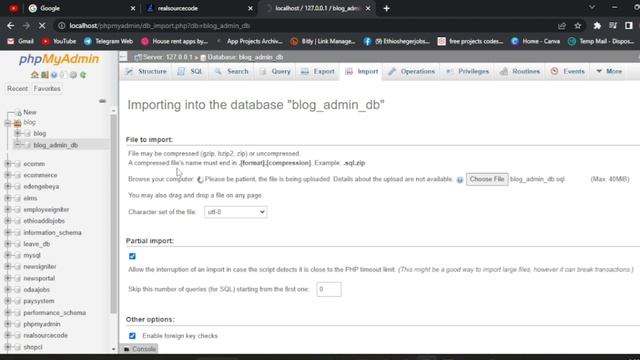Open Gmail bookmark
640x360 pixels.
20,41
